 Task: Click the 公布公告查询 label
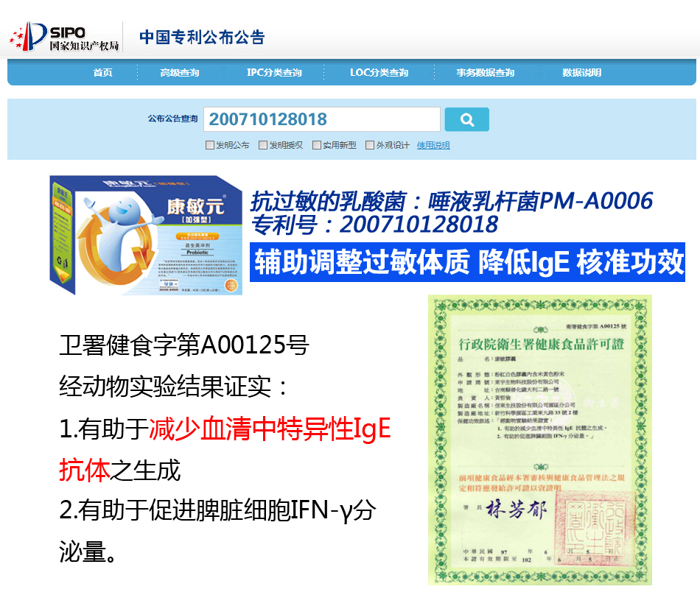[172, 119]
